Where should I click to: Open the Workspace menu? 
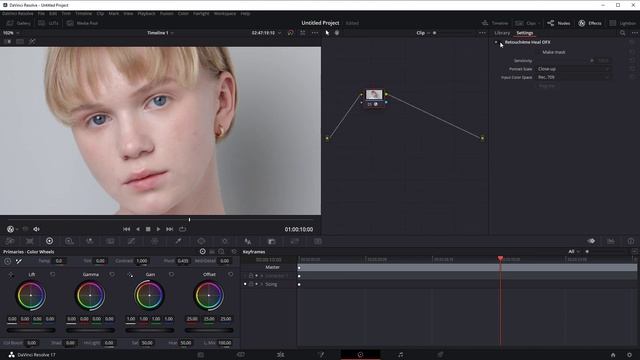[x=224, y=13]
